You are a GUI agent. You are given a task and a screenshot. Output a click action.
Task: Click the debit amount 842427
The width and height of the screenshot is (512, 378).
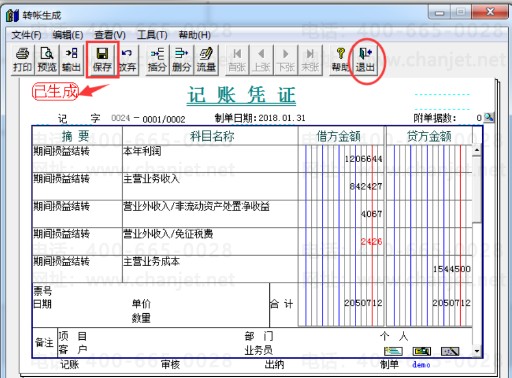pos(366,186)
